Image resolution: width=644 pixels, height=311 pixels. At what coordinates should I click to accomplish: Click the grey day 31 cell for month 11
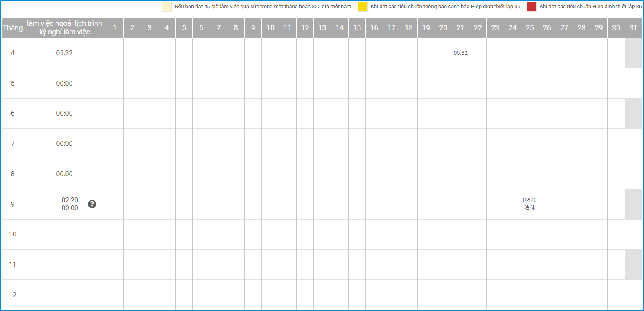[633, 265]
